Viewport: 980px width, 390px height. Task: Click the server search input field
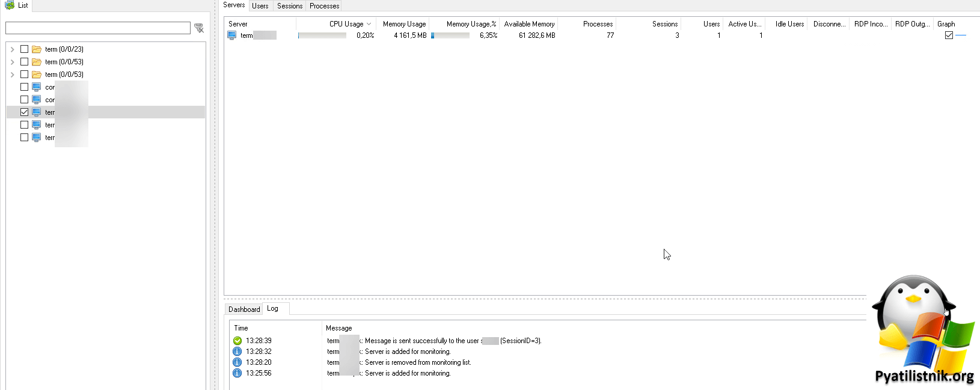[98, 28]
